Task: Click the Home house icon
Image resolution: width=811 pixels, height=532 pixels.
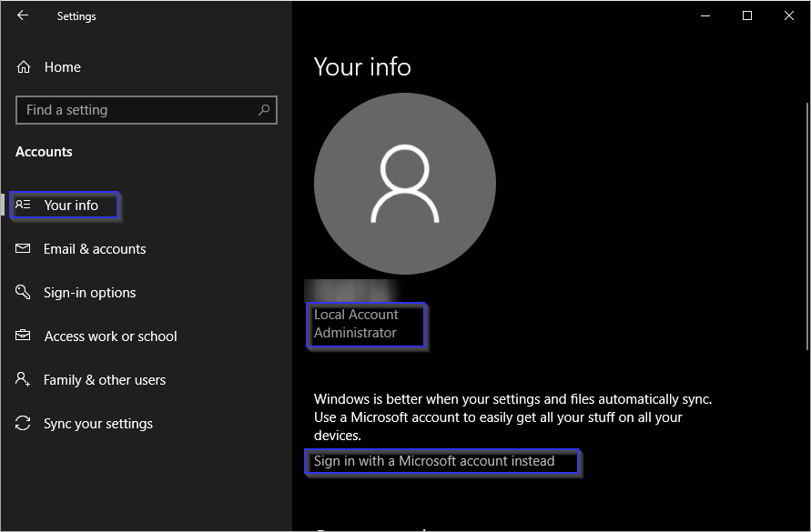Action: click(x=24, y=67)
